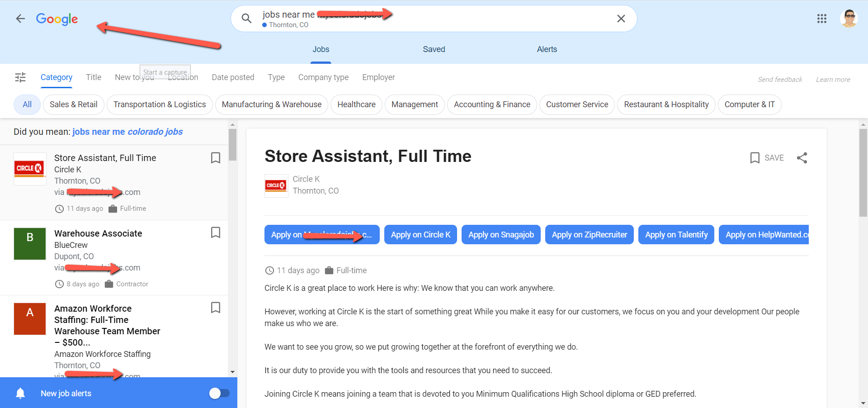Filter by Accounting & Finance
The height and width of the screenshot is (408, 868).
(x=492, y=104)
